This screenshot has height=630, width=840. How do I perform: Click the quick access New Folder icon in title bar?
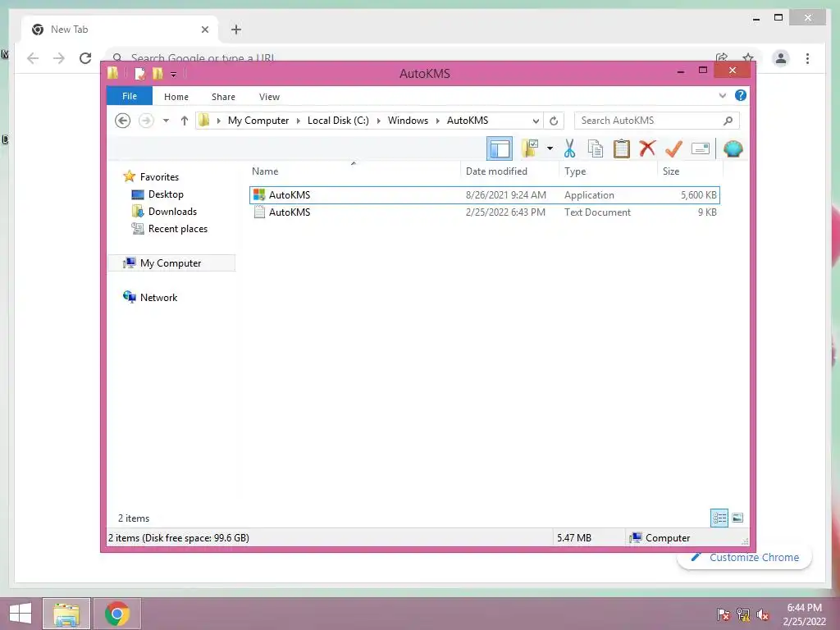(x=157, y=73)
